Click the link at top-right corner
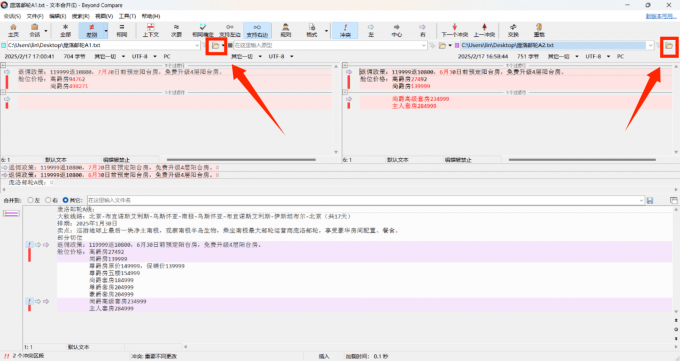Image resolution: width=680 pixels, height=361 pixels. 660,16
